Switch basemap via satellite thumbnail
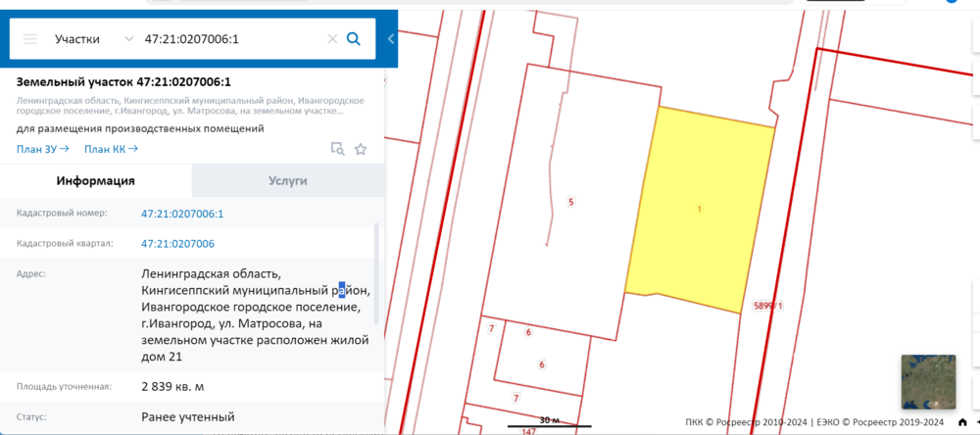 point(927,381)
